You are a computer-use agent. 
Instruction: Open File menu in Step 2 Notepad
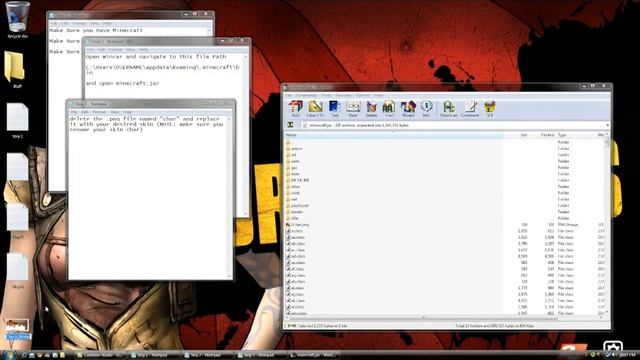tap(90, 49)
